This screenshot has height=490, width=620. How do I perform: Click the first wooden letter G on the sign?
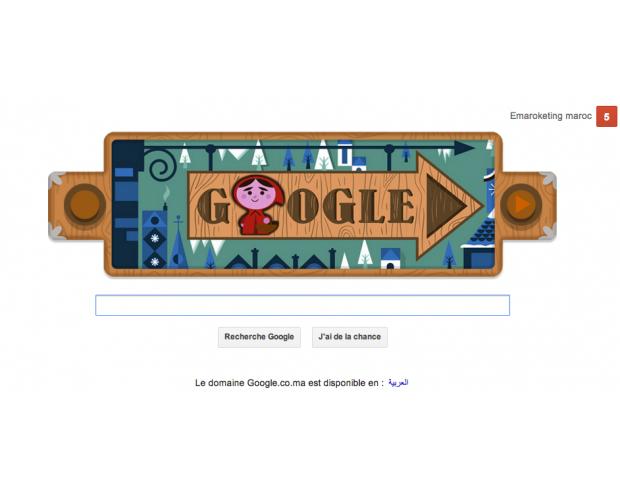click(x=213, y=206)
